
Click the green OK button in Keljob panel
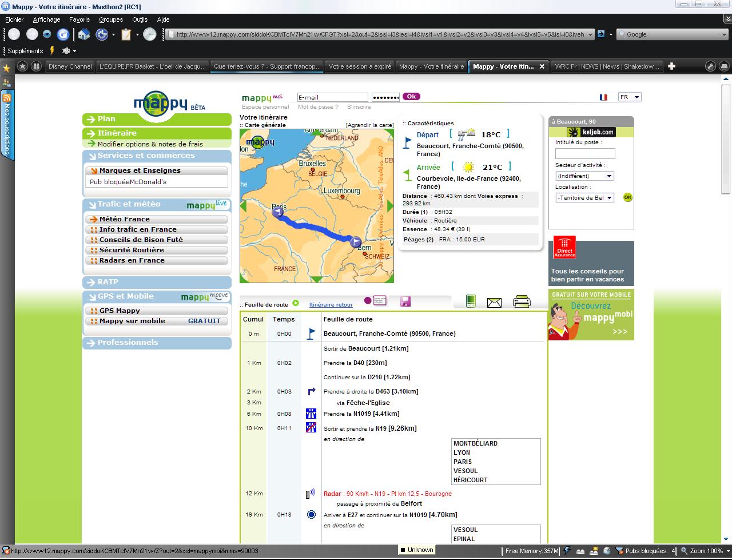click(628, 197)
